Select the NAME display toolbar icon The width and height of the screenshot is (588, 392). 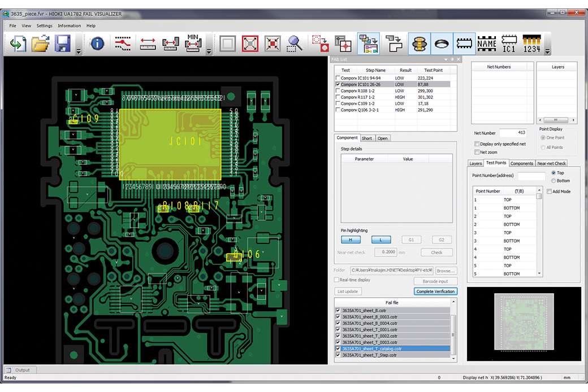pyautogui.click(x=487, y=43)
